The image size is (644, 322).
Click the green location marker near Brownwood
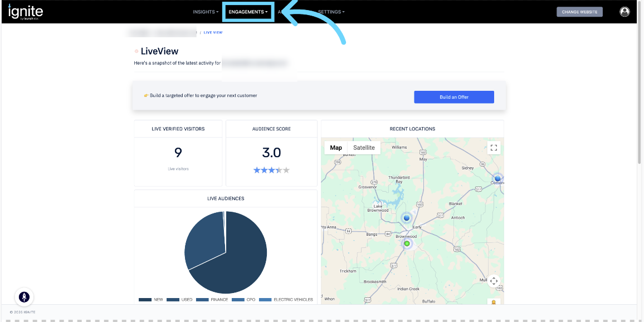(407, 244)
